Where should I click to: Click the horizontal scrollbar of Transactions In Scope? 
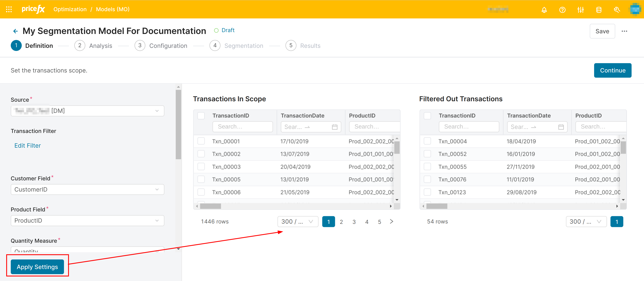tap(211, 206)
